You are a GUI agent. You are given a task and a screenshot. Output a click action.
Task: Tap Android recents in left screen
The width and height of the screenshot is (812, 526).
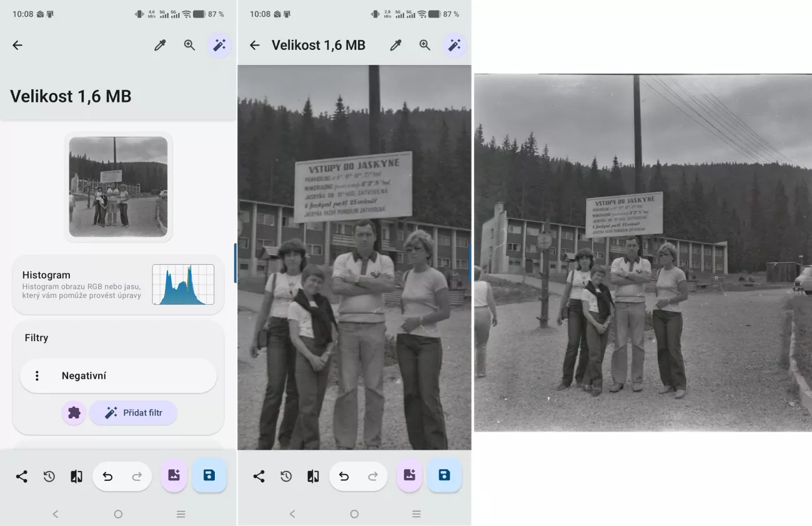point(181,514)
